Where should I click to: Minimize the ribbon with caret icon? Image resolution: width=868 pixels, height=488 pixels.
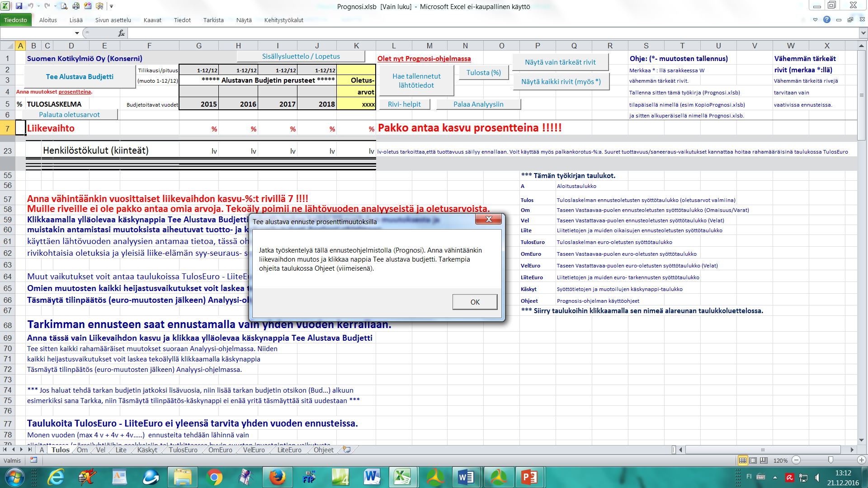815,19
